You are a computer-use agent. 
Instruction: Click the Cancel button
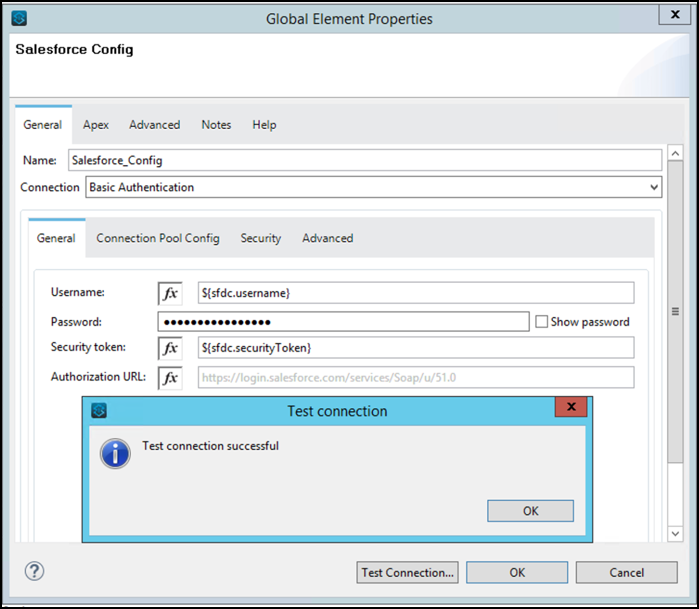pyautogui.click(x=627, y=572)
